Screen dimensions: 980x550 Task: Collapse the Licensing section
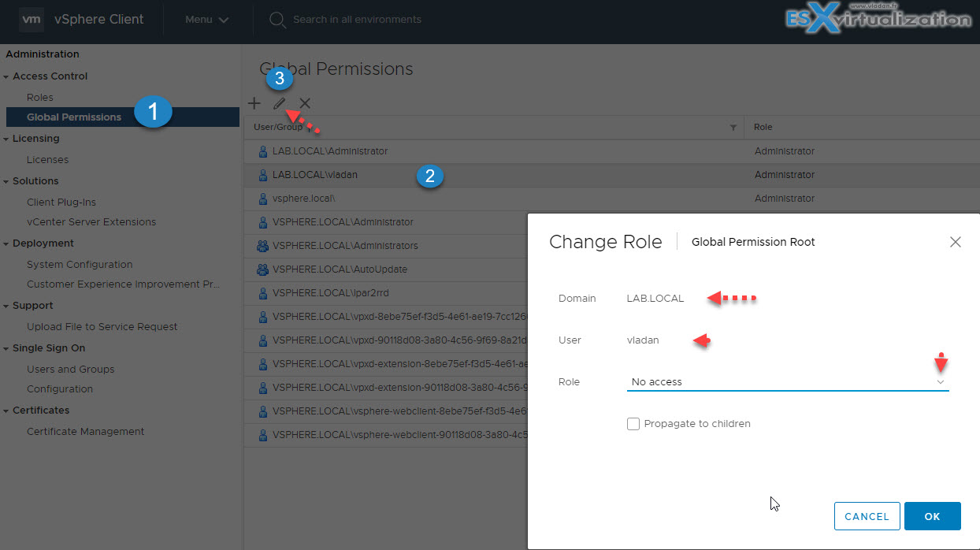(x=6, y=139)
